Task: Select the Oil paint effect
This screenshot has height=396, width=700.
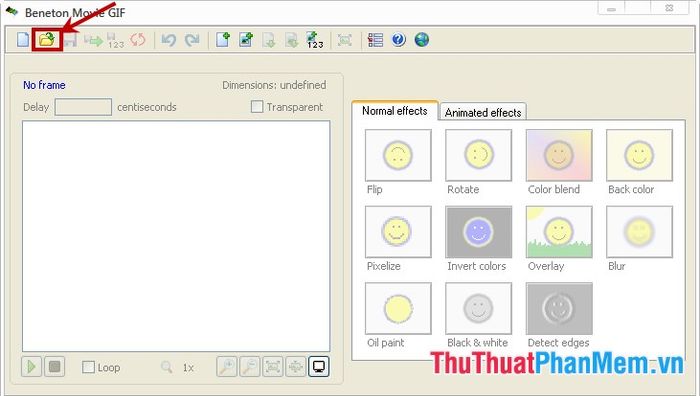Action: click(x=398, y=308)
